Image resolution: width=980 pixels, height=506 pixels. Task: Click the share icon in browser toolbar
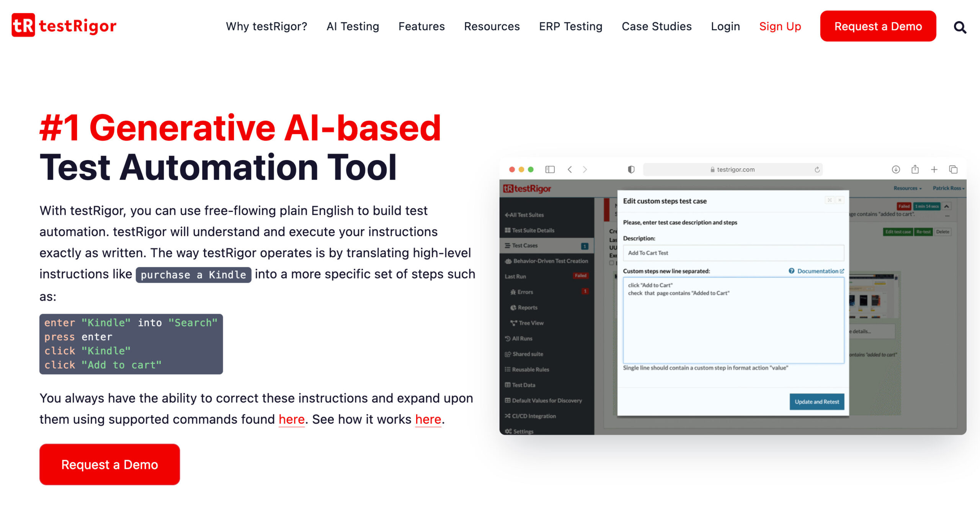915,169
